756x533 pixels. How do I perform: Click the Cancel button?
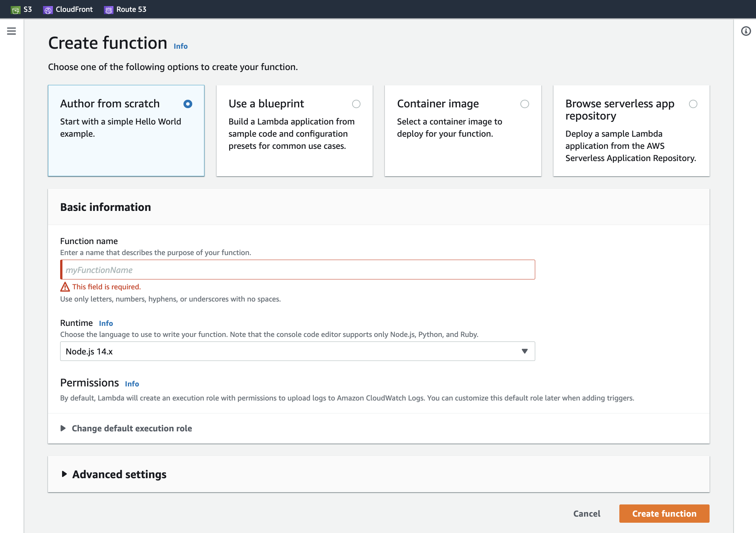587,514
